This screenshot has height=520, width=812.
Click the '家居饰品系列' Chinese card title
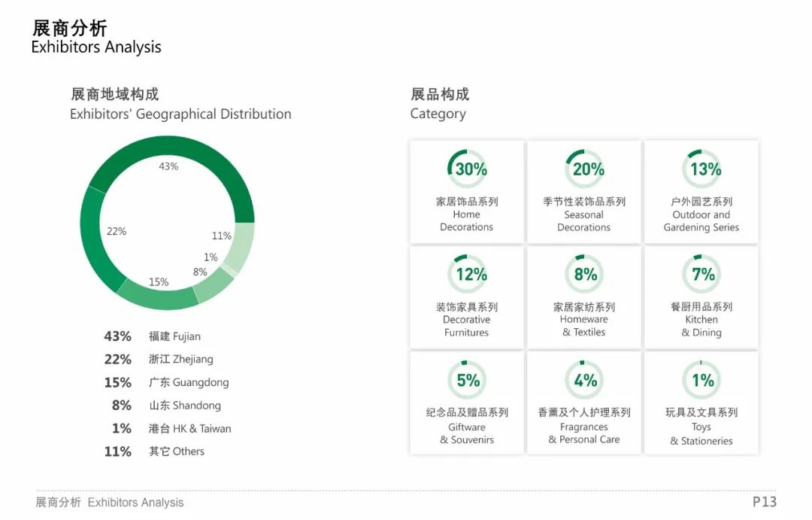[467, 202]
